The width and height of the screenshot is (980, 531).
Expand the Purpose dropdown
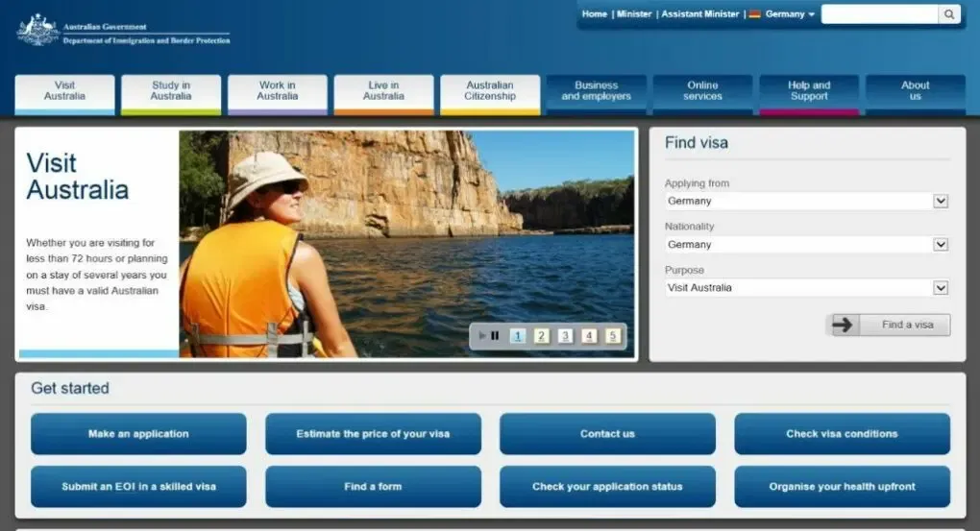tap(941, 288)
